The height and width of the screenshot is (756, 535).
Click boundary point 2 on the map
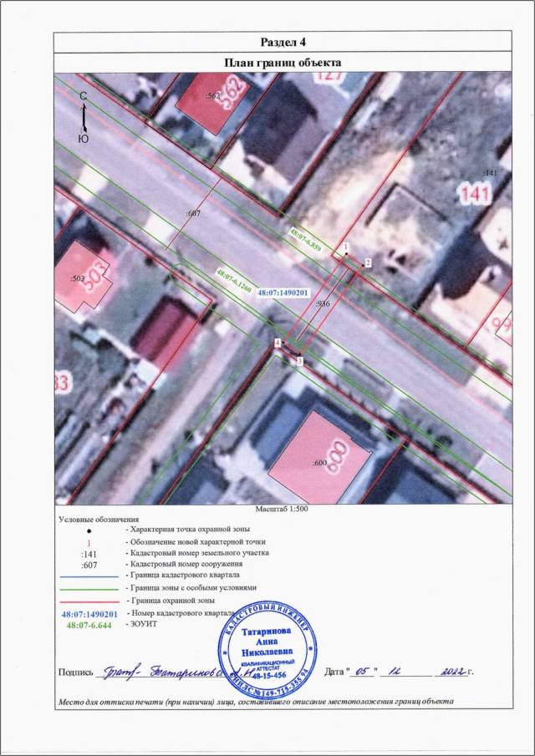tap(363, 264)
